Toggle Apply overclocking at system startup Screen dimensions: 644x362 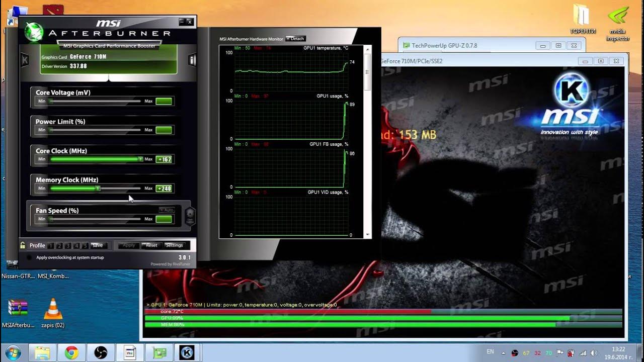(x=29, y=257)
